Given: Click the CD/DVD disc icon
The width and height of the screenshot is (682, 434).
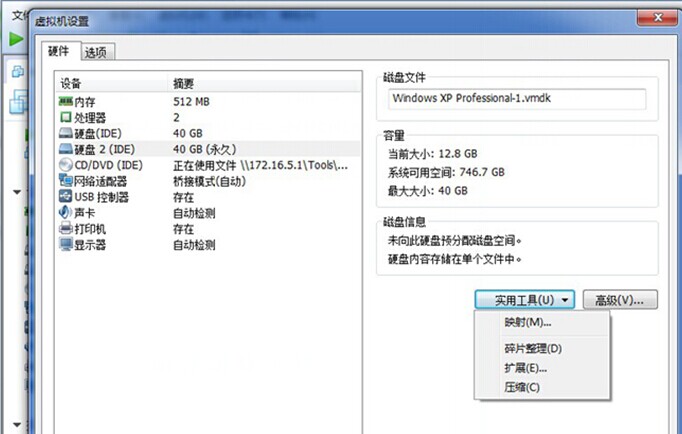Looking at the screenshot, I should [x=66, y=165].
